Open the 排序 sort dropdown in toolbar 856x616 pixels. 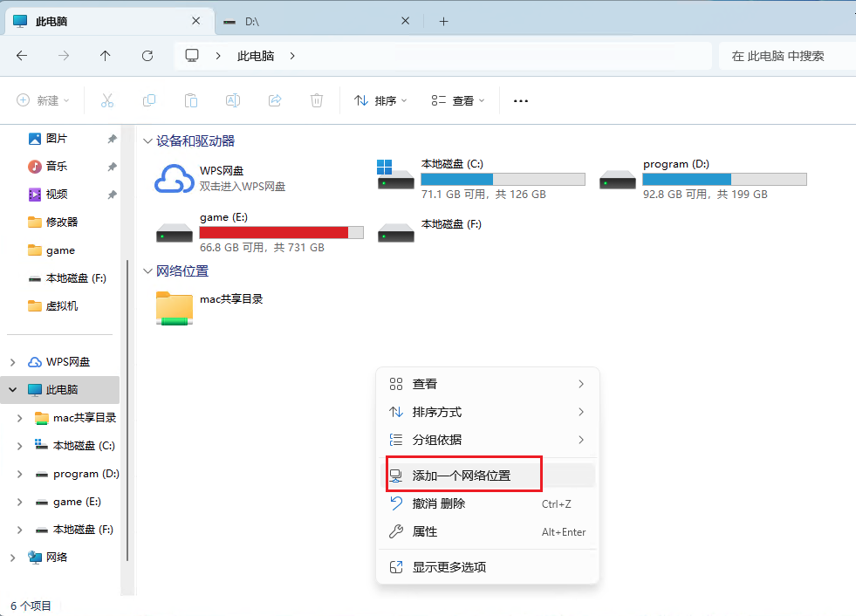pyautogui.click(x=381, y=101)
